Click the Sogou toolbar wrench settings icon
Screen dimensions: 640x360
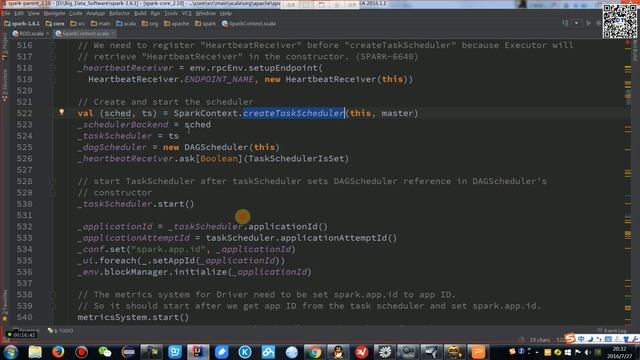[635, 339]
